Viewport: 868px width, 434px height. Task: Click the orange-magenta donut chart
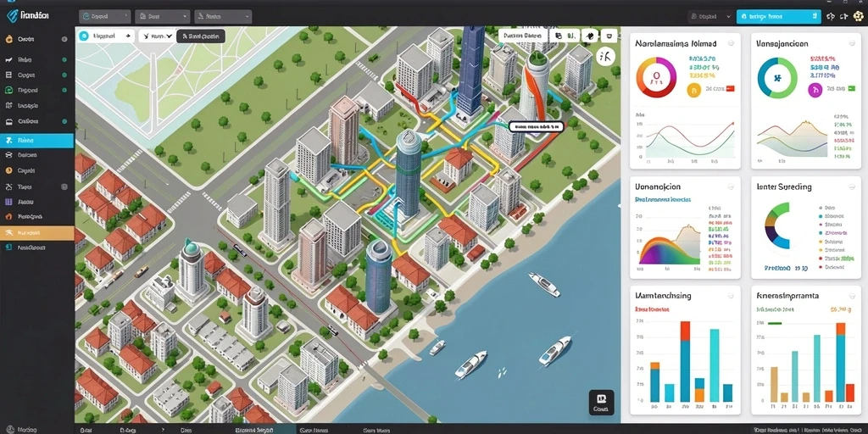(656, 77)
